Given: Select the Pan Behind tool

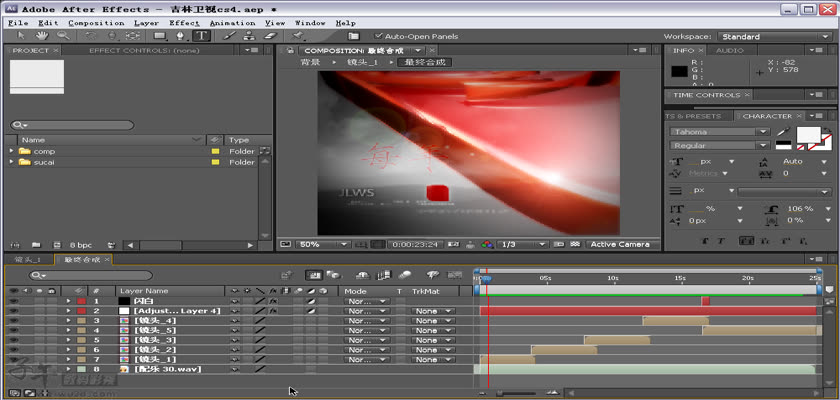Looking at the screenshot, I should point(133,36).
